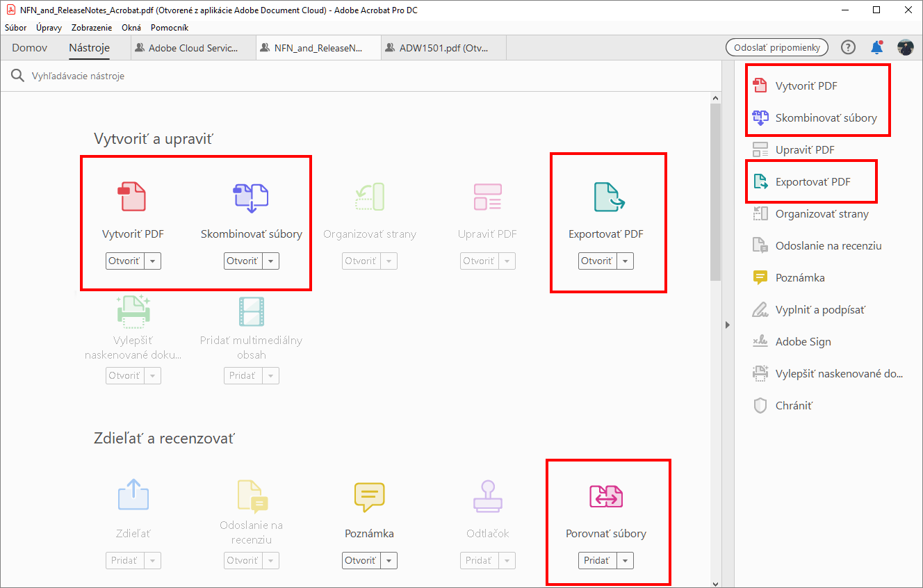
Task: Click in the Vyhľadávacie nástroje search field
Action: (361, 76)
